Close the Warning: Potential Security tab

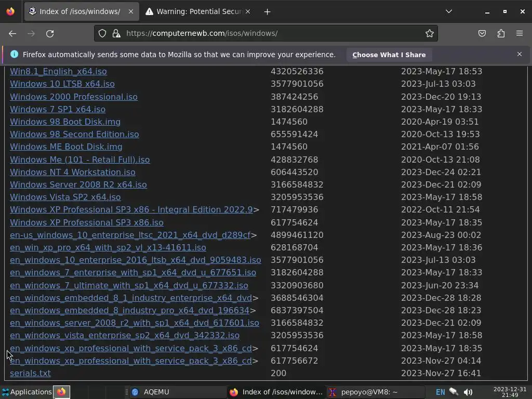pos(248,11)
